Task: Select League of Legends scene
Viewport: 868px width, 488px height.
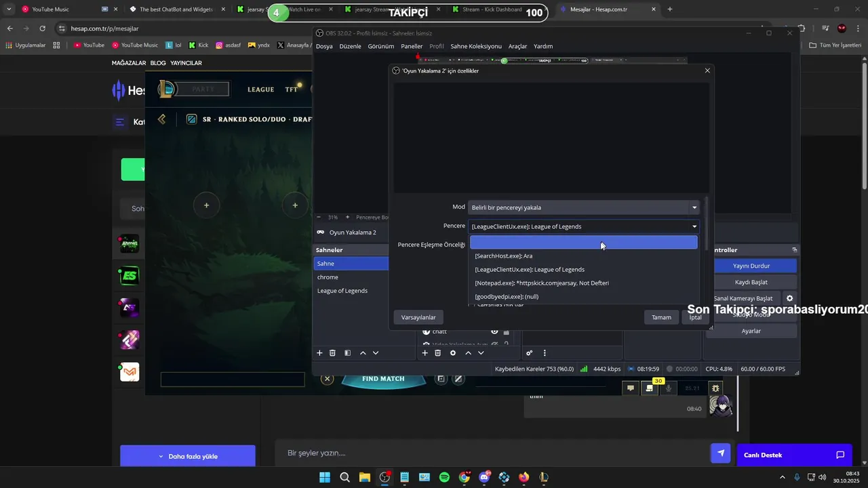Action: click(x=351, y=291)
